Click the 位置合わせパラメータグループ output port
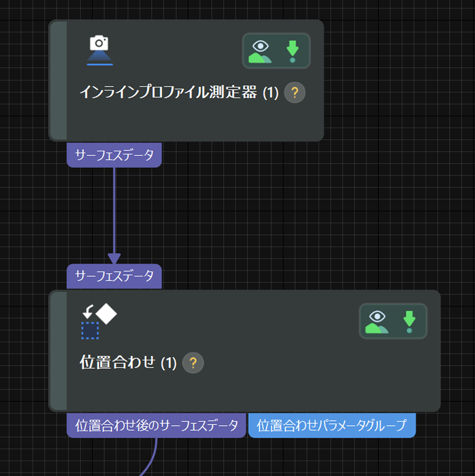The height and width of the screenshot is (476, 475). (332, 425)
